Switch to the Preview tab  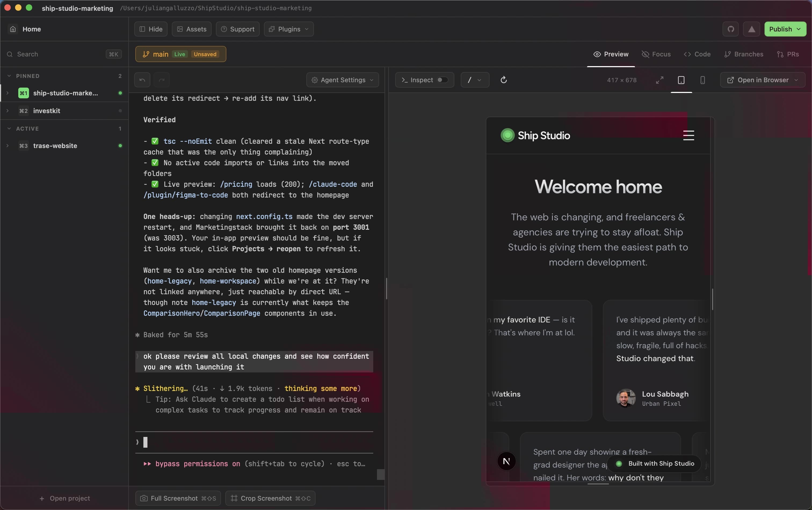(x=611, y=54)
